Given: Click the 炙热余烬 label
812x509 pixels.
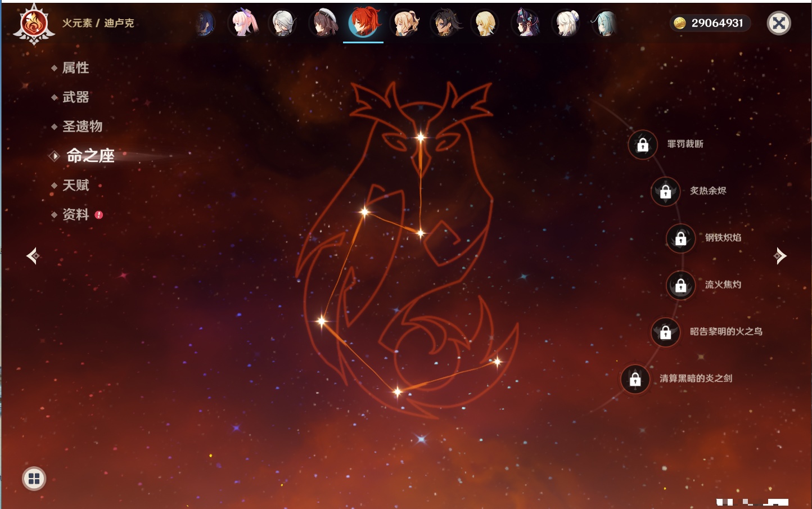Looking at the screenshot, I should click(708, 191).
